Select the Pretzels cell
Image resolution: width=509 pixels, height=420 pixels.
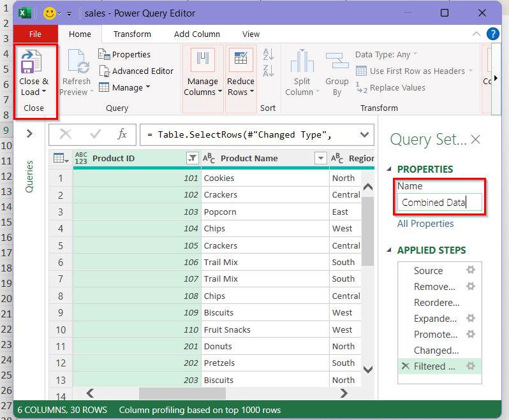coord(265,363)
